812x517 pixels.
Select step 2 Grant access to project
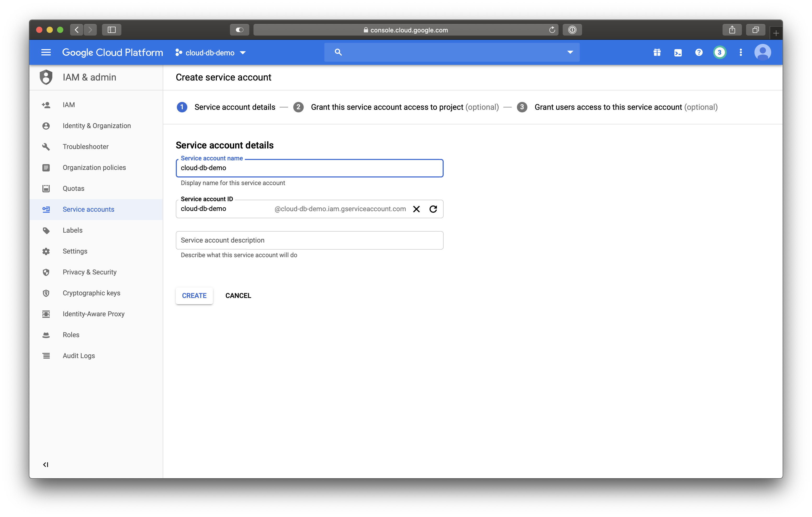[x=396, y=107]
